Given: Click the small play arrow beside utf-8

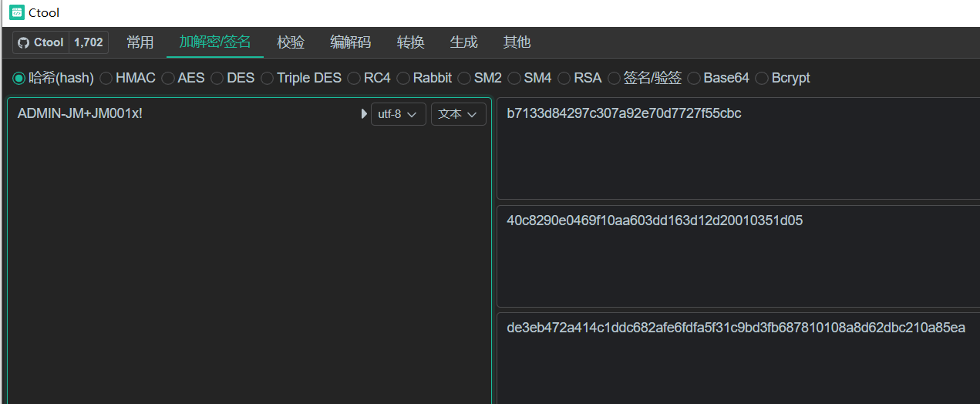Looking at the screenshot, I should click(x=364, y=114).
